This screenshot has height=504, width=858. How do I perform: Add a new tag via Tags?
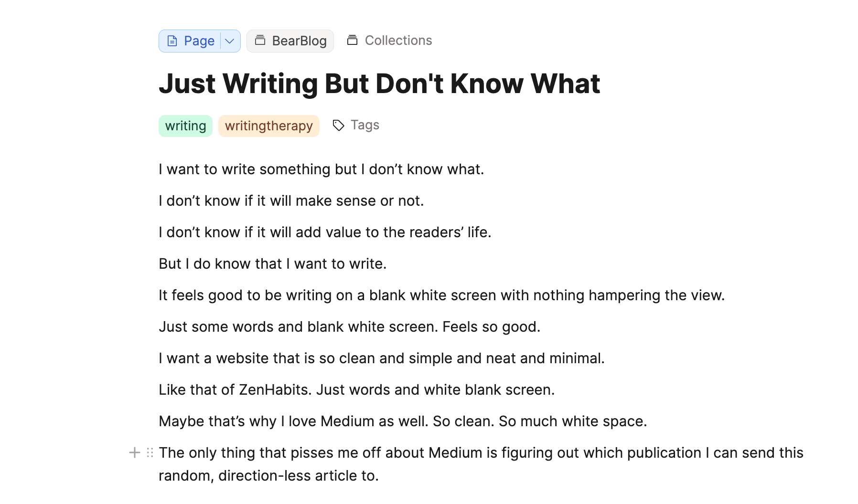tap(365, 125)
